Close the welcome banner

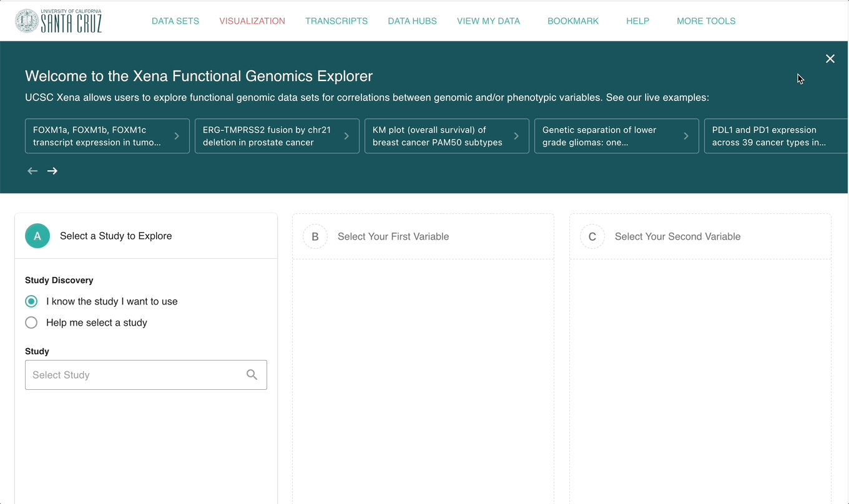pos(830,59)
